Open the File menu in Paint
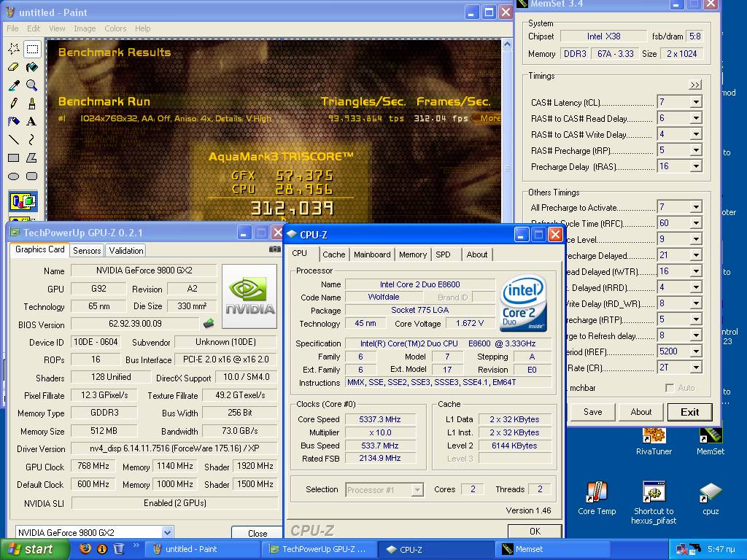The height and width of the screenshot is (560, 747). tap(13, 28)
